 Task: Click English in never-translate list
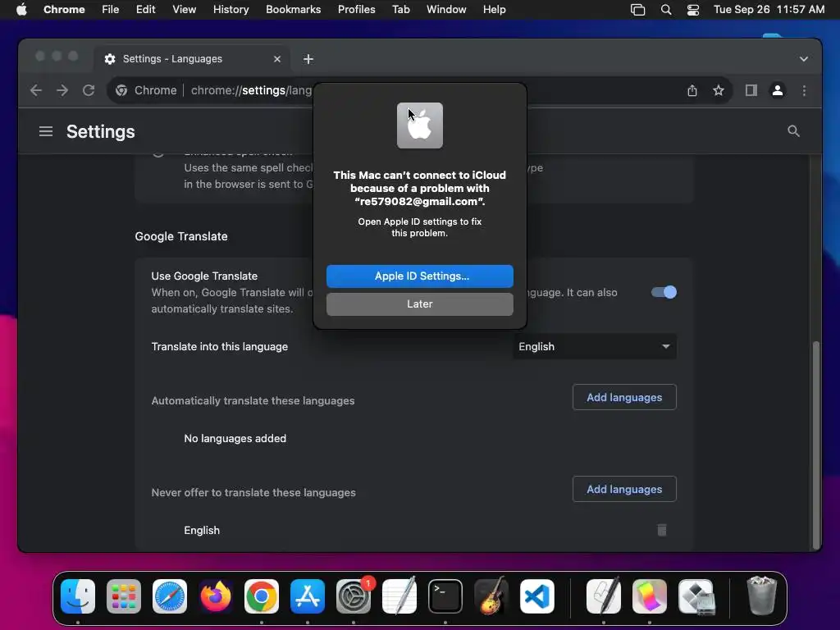point(202,530)
